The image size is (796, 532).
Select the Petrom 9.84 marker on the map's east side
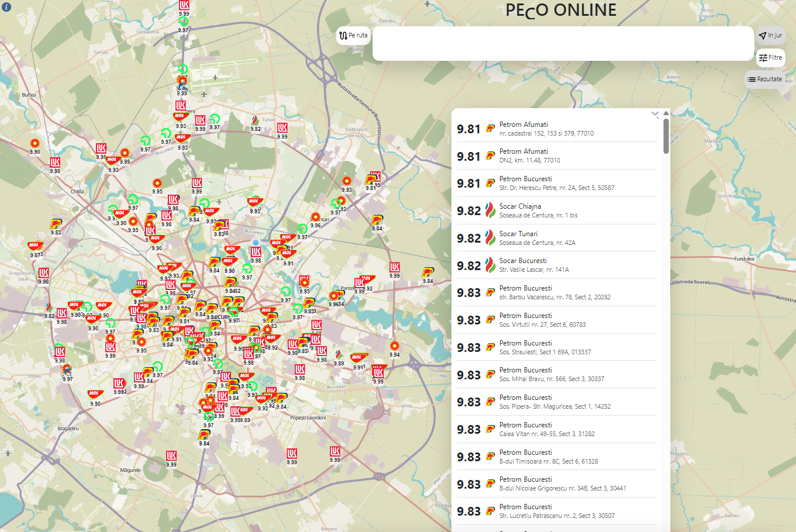428,272
